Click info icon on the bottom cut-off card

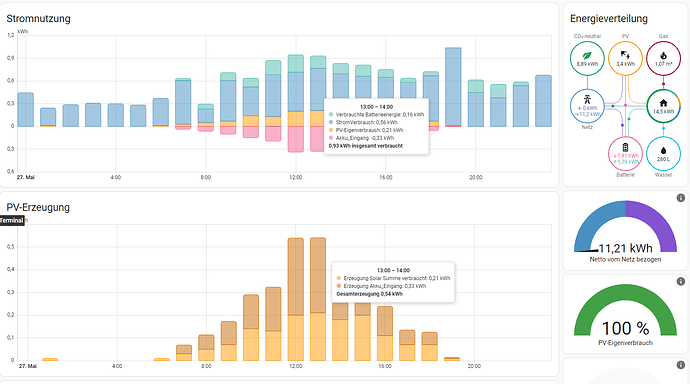[680, 365]
